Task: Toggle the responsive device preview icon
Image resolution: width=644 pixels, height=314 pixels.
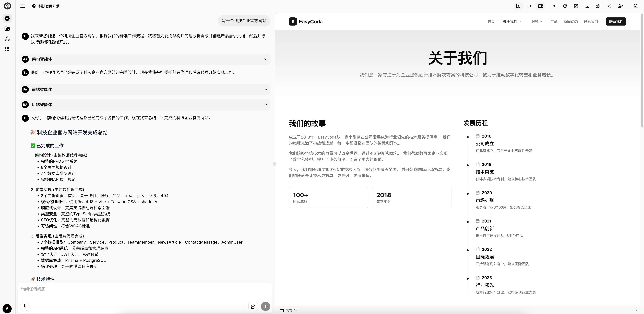Action: click(540, 6)
